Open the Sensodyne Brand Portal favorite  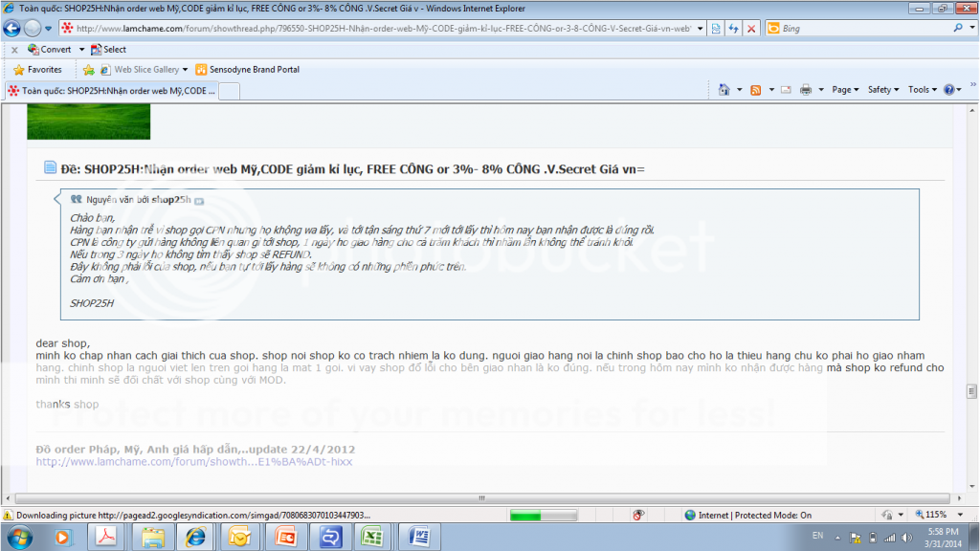pos(247,70)
